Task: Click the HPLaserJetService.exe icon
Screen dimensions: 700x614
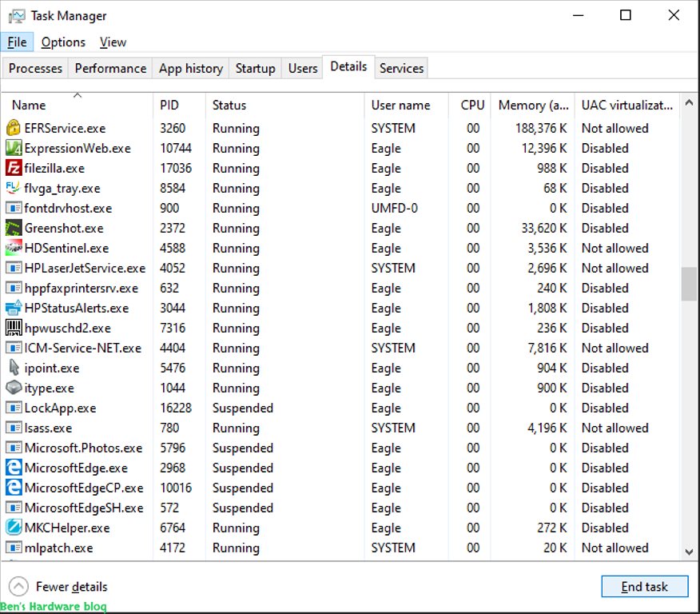Action: tap(14, 268)
